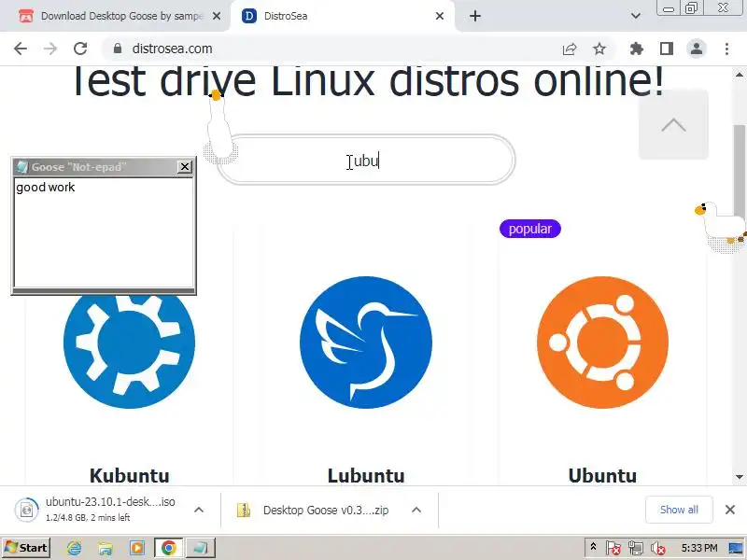Image resolution: width=747 pixels, height=560 pixels.
Task: Reload the distrosea.com page
Action: (80, 49)
